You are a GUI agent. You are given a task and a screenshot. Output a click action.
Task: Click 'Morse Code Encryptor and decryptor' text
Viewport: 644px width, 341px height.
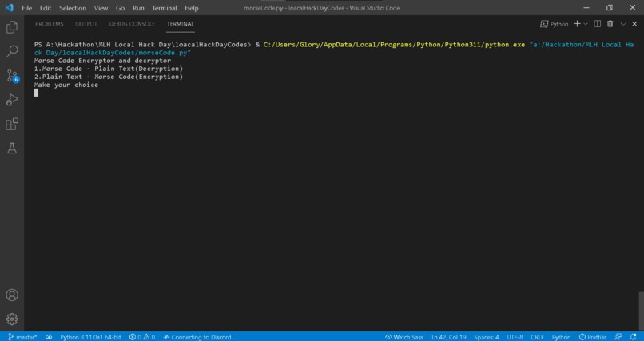tap(102, 61)
